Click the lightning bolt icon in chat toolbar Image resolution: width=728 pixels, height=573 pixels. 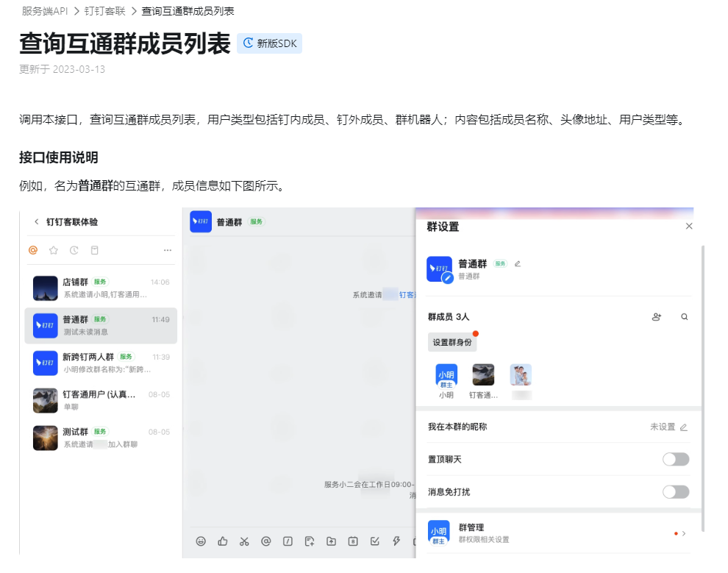pos(396,541)
